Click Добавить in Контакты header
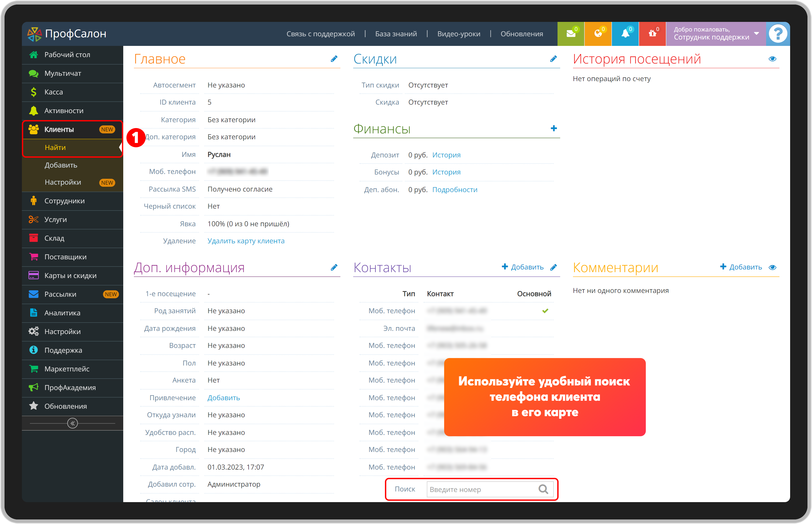 523,267
